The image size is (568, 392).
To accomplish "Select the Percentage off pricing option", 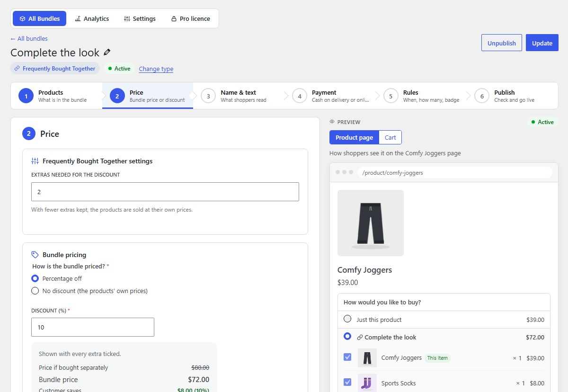I will pos(35,278).
